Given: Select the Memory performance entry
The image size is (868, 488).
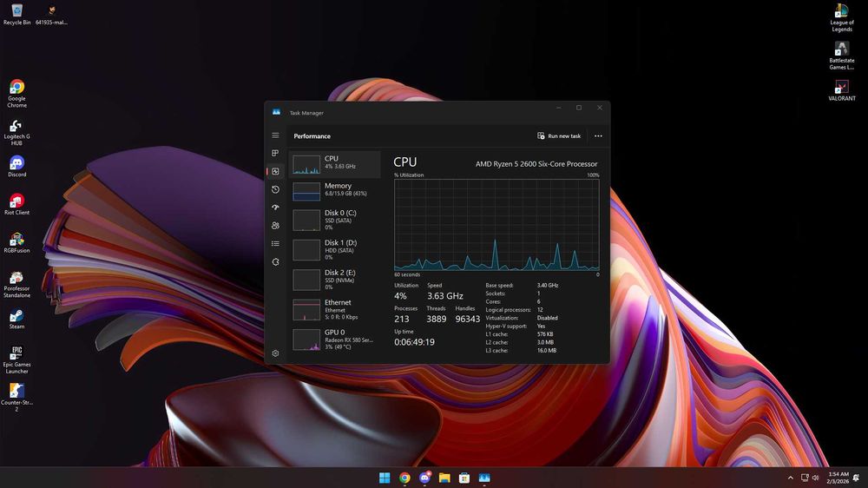Looking at the screenshot, I should click(335, 191).
